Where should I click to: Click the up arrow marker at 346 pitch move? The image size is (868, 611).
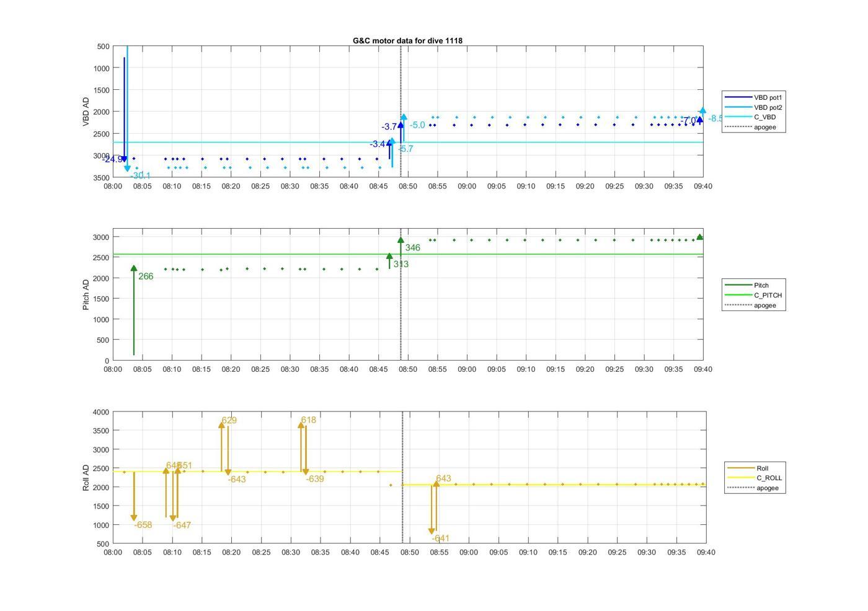(x=401, y=240)
